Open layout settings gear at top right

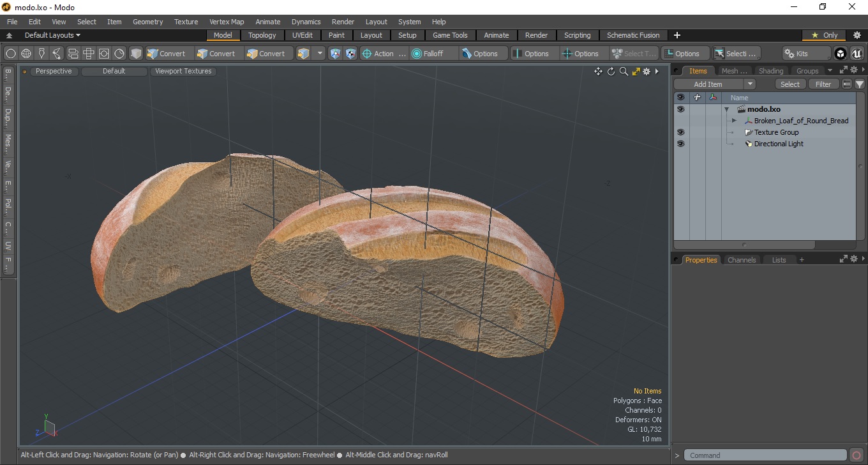click(x=857, y=35)
